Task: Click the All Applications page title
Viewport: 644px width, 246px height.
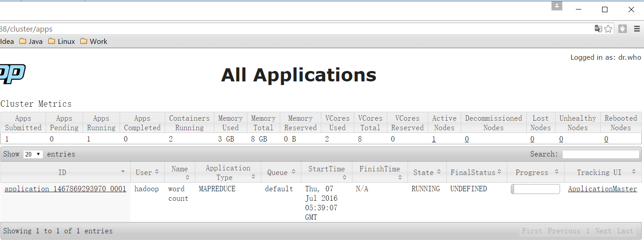Action: click(x=299, y=75)
